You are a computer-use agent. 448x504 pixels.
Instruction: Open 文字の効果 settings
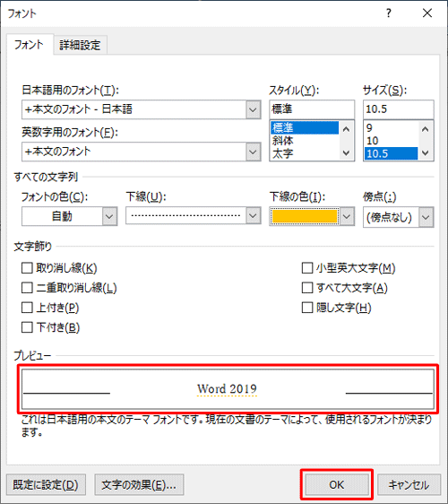pos(139,484)
